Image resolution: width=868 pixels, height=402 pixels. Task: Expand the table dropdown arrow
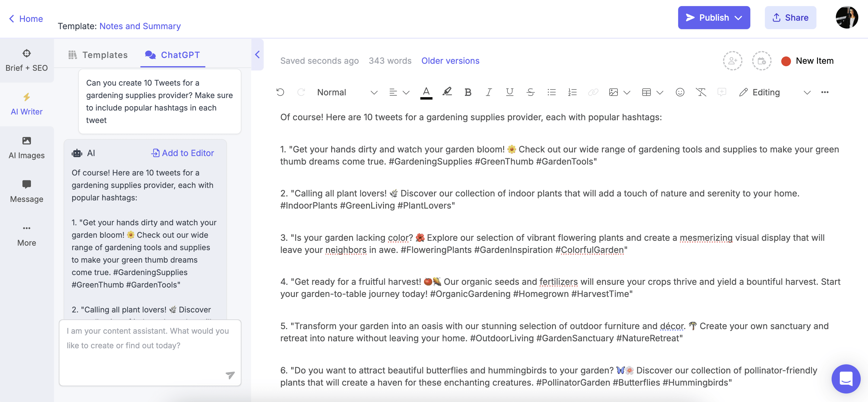[659, 92]
